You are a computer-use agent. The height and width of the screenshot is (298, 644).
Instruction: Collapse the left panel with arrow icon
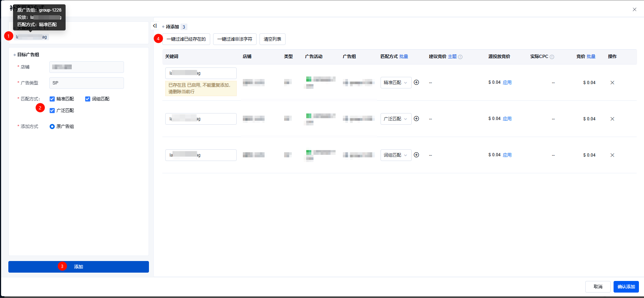point(155,26)
